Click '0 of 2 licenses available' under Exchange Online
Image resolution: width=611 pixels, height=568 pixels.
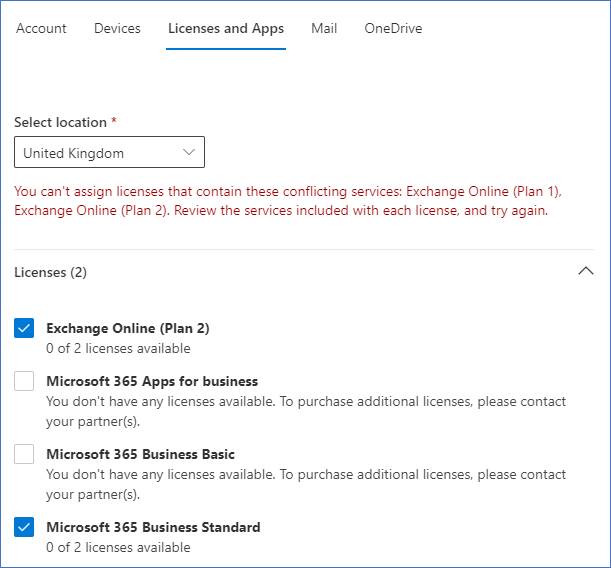(x=118, y=348)
